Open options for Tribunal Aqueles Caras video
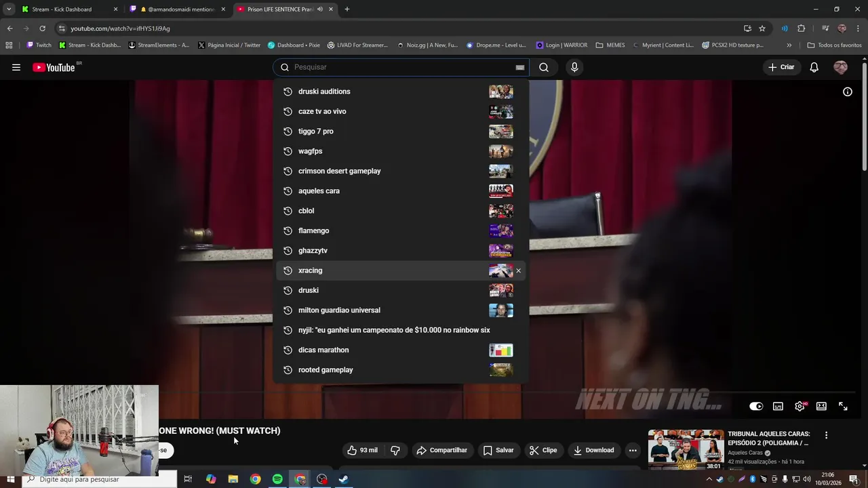The width and height of the screenshot is (868, 488). pyautogui.click(x=826, y=435)
